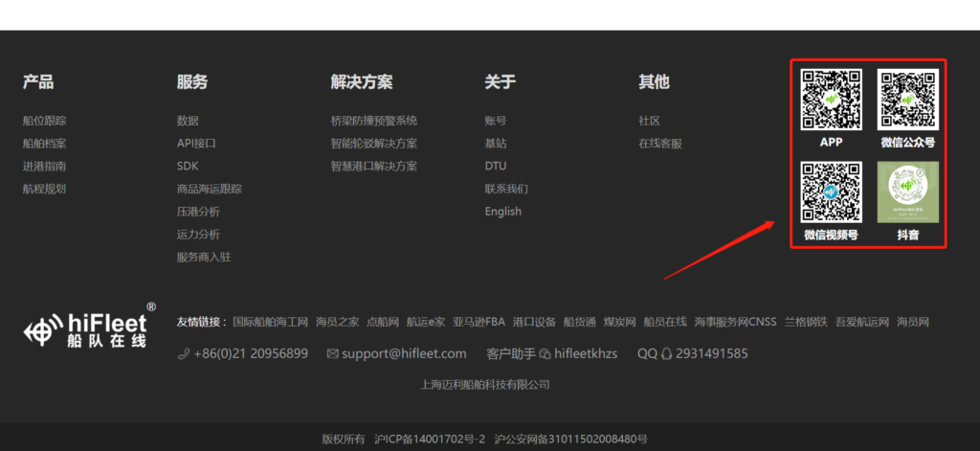
Task: Click QQ number 2931491585
Action: coord(712,354)
